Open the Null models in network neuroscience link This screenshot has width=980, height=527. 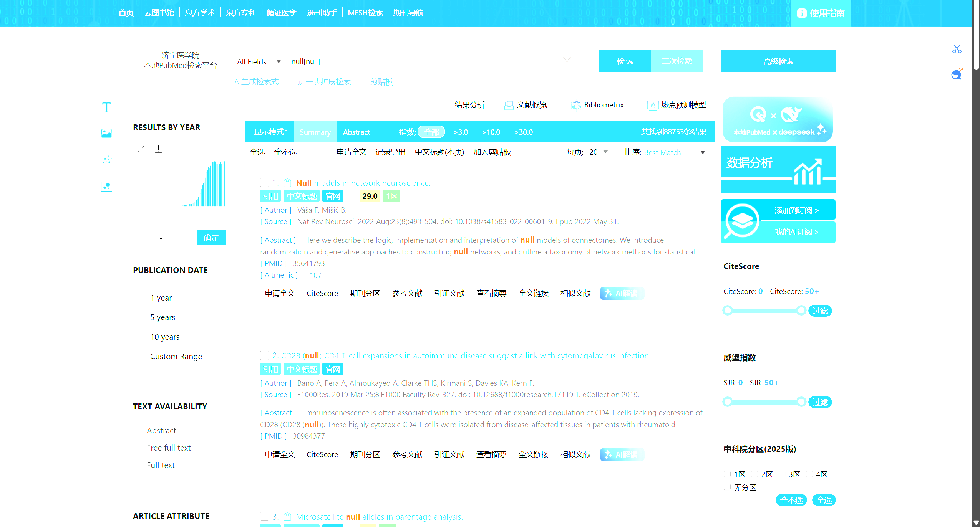(363, 183)
